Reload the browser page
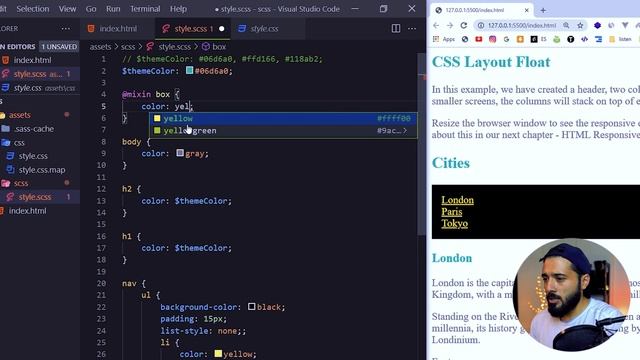The image size is (640, 360). [464, 25]
